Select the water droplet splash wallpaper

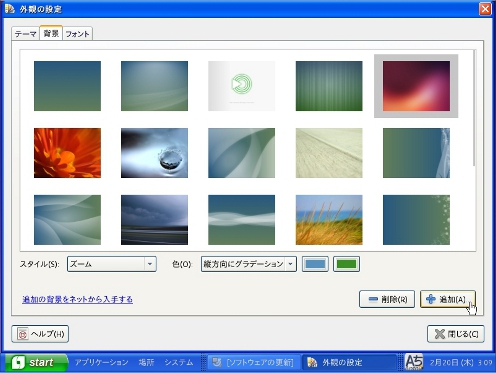[154, 153]
